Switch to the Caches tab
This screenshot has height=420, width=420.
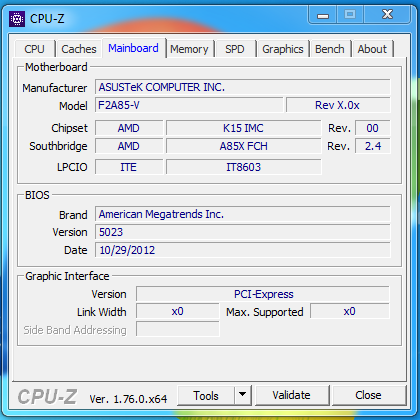(79, 49)
